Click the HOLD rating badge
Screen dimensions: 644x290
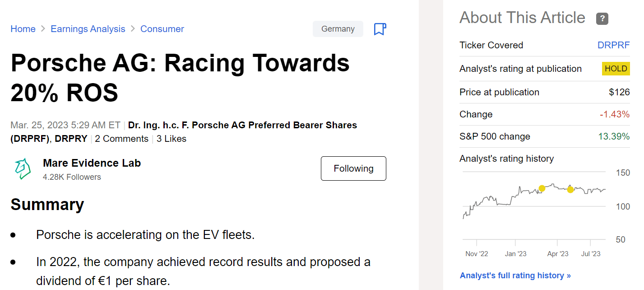tap(616, 68)
